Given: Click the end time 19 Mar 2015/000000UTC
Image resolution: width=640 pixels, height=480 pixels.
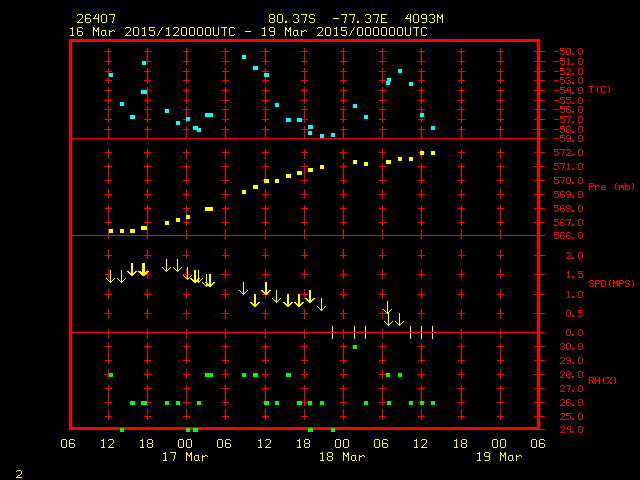Looking at the screenshot, I should 344,32.
